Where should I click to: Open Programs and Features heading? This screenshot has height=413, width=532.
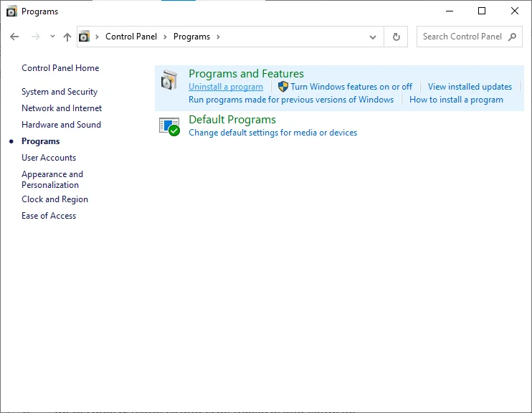246,74
